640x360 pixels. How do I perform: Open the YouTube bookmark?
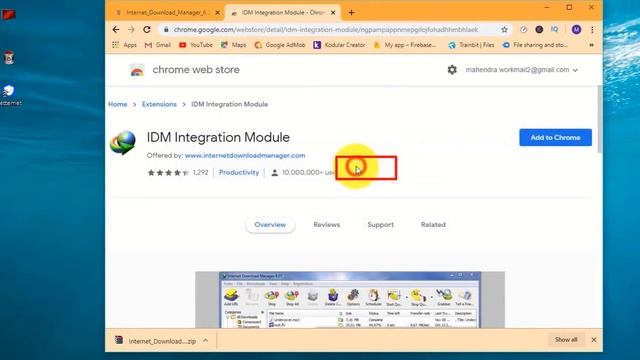click(196, 45)
